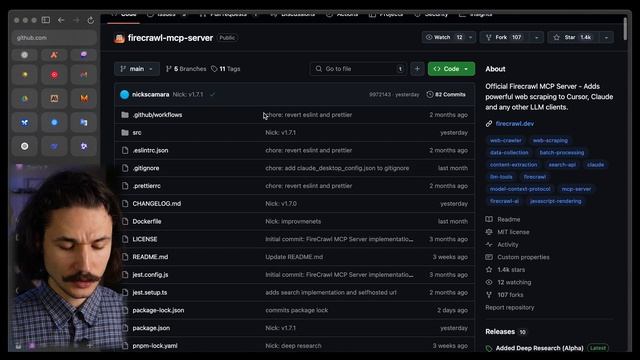Focus the Go to file search field
The image size is (640, 360).
click(359, 69)
